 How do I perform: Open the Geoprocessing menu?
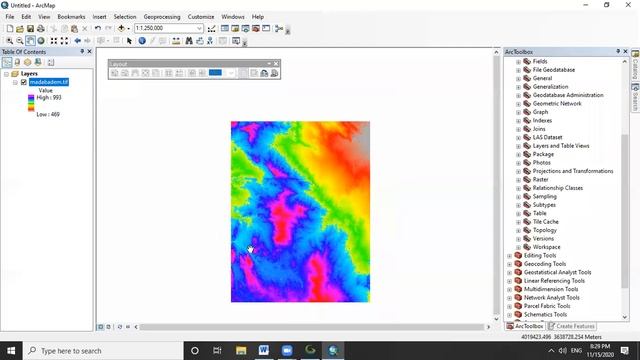click(162, 17)
